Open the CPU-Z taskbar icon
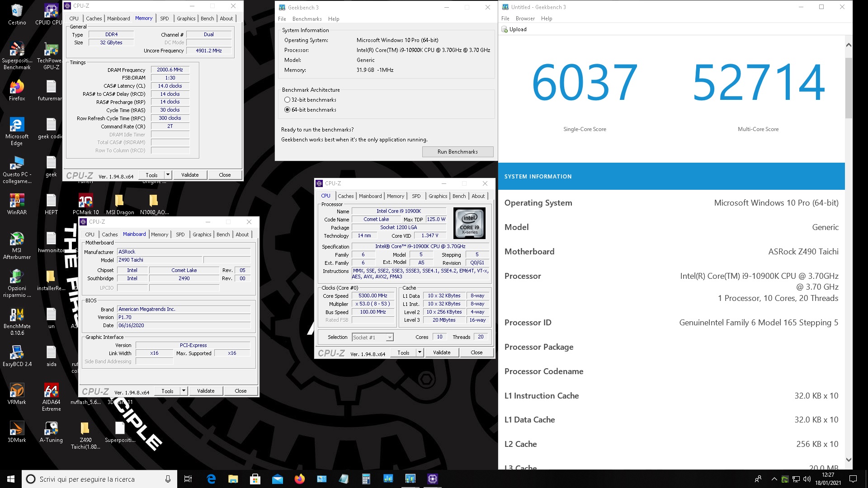Viewport: 868px width, 488px height. click(x=432, y=479)
